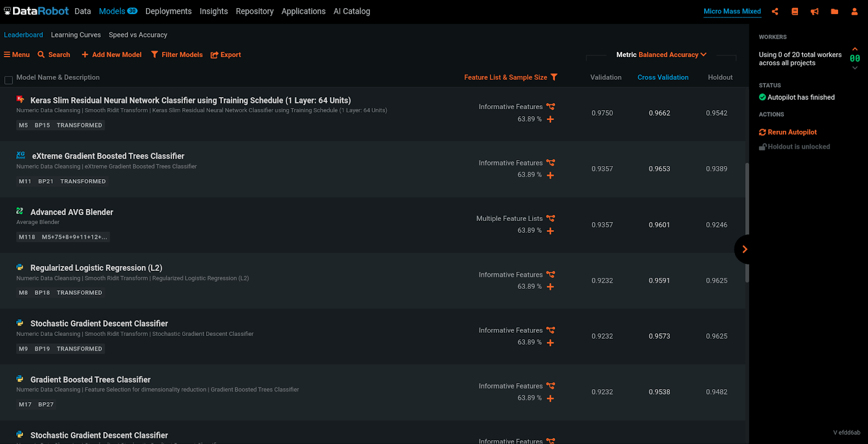The height and width of the screenshot is (444, 868).
Task: Toggle the select-all models checkbox
Action: point(9,80)
